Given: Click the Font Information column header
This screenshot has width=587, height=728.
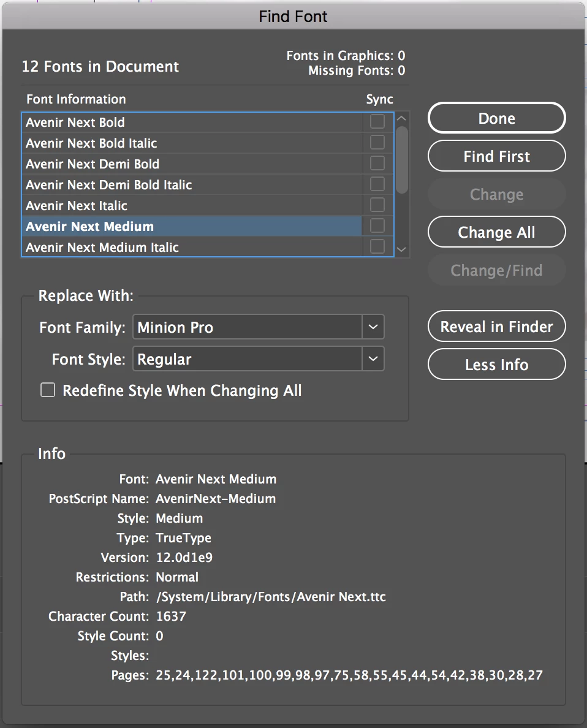Looking at the screenshot, I should (76, 99).
